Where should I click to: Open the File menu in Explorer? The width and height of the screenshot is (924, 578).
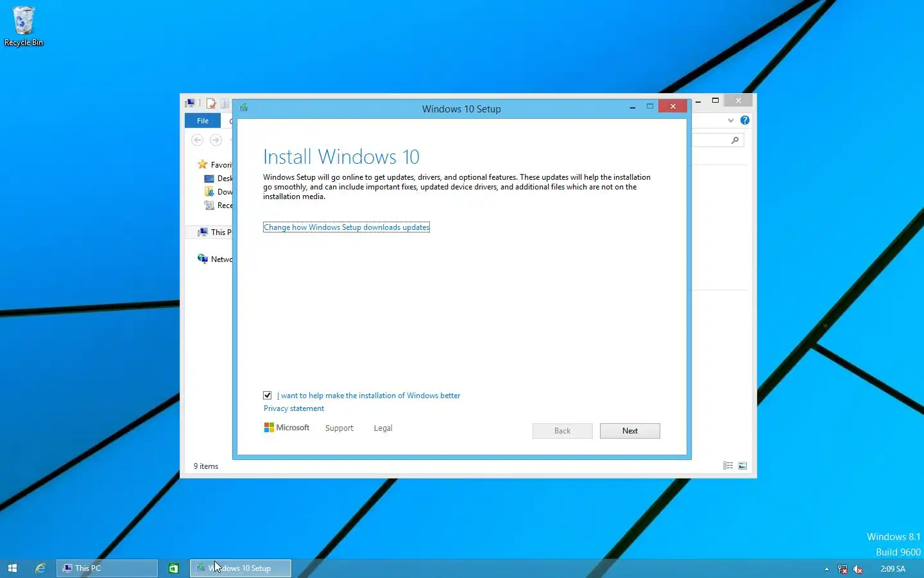click(203, 121)
